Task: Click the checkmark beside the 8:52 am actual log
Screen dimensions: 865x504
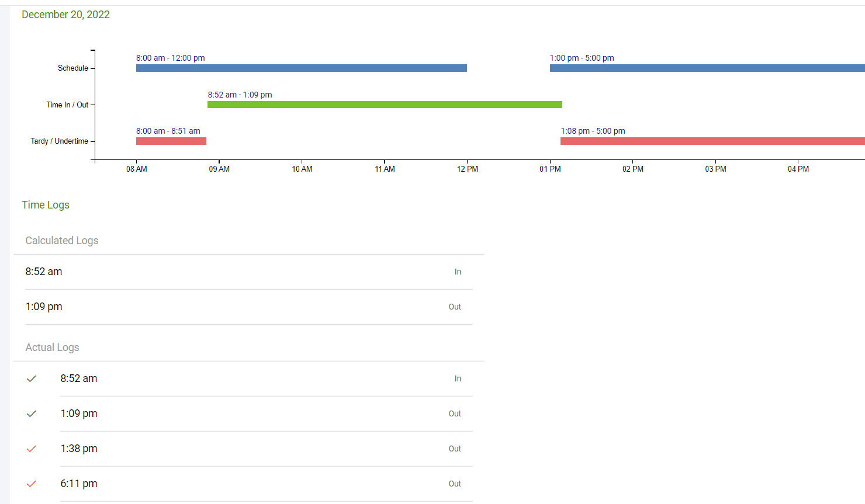Action: (32, 378)
